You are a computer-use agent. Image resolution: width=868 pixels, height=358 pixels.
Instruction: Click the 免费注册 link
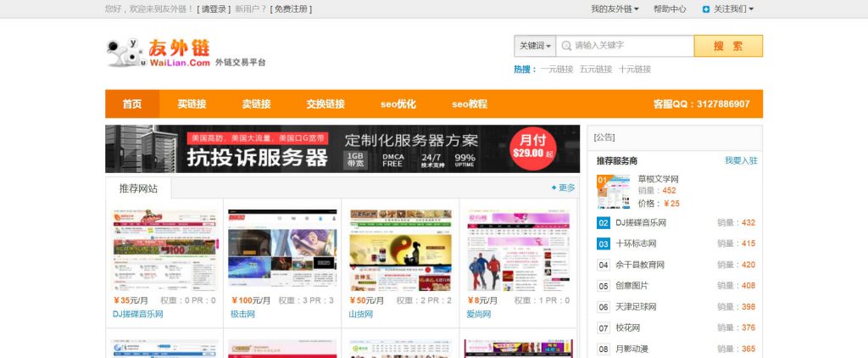(x=291, y=9)
